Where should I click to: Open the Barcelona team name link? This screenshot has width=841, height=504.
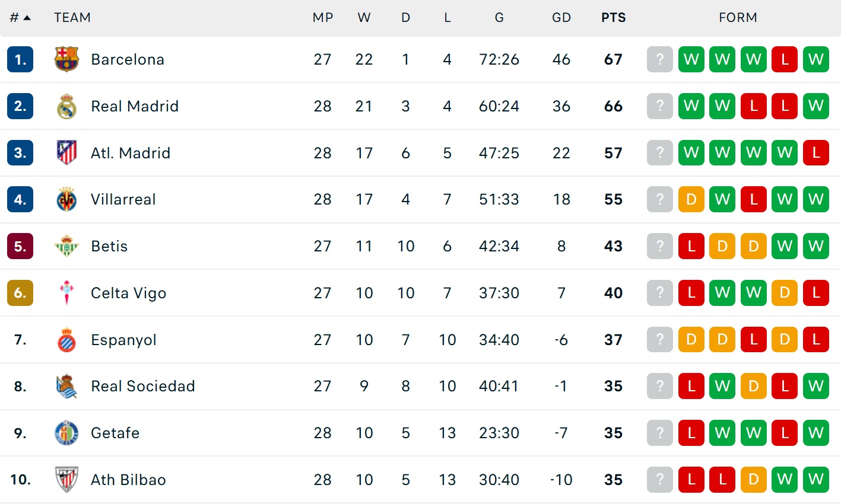(x=128, y=59)
